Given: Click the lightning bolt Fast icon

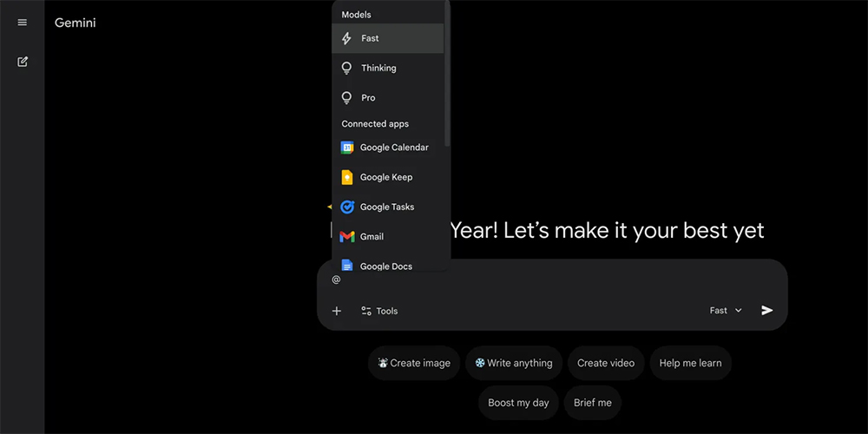Looking at the screenshot, I should tap(346, 38).
